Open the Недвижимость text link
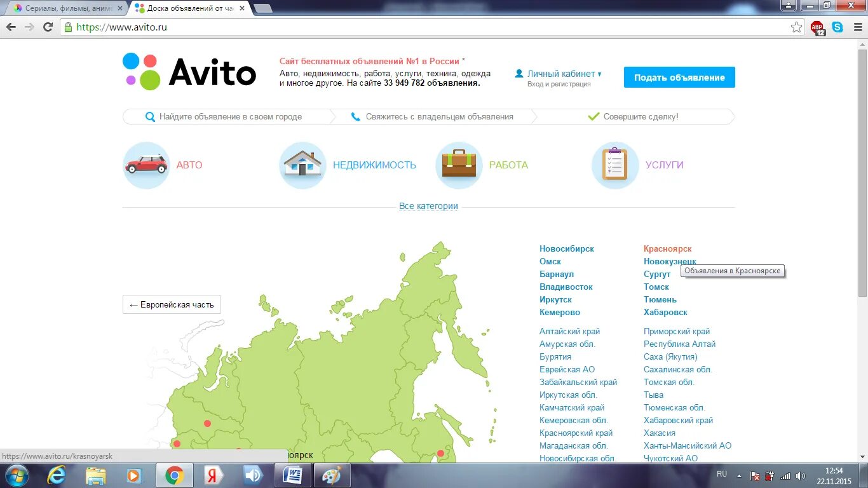The width and height of the screenshot is (868, 488). (x=375, y=165)
